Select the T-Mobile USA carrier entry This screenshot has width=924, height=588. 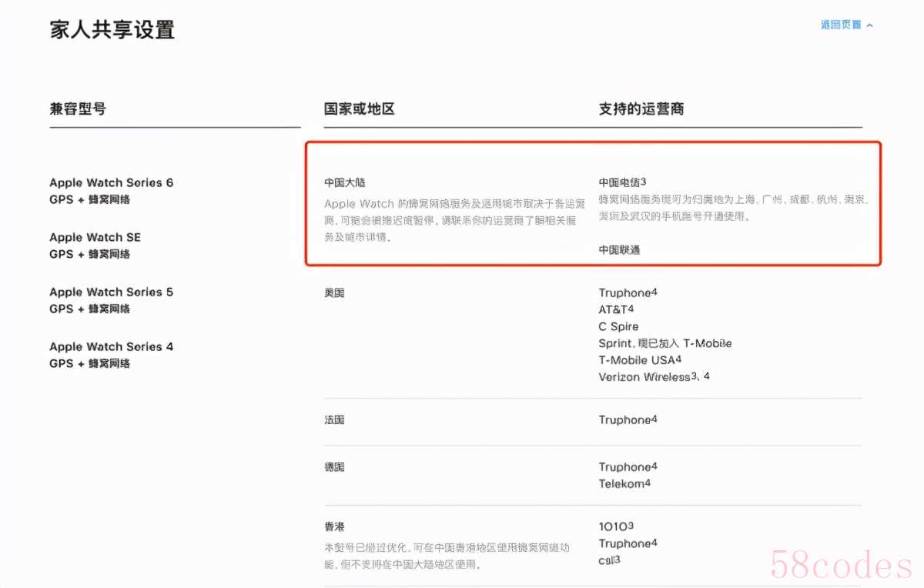[x=640, y=360]
